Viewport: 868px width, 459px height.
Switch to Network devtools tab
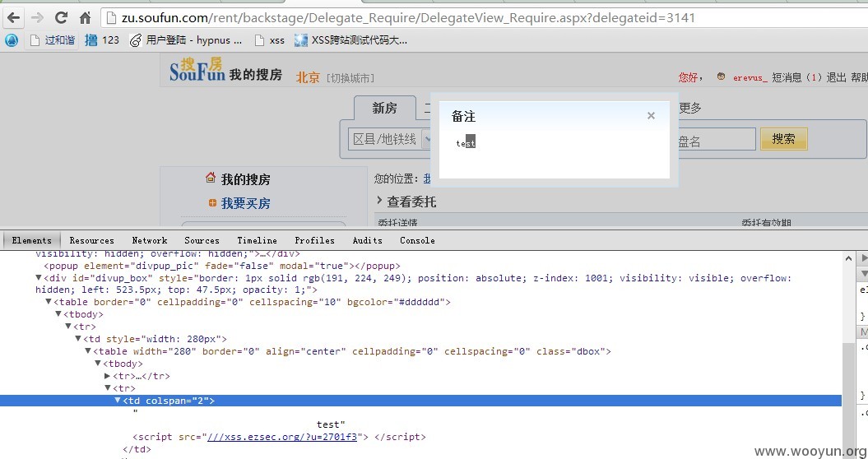(x=150, y=240)
